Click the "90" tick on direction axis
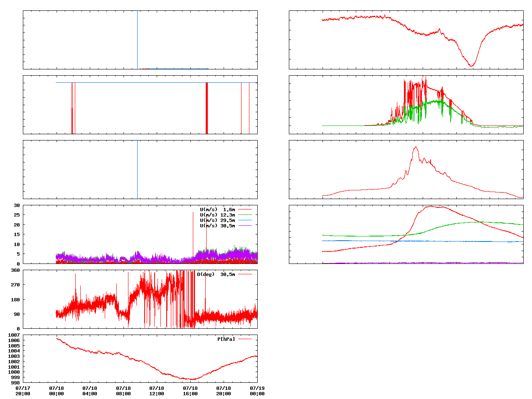532x399 pixels. coord(17,314)
